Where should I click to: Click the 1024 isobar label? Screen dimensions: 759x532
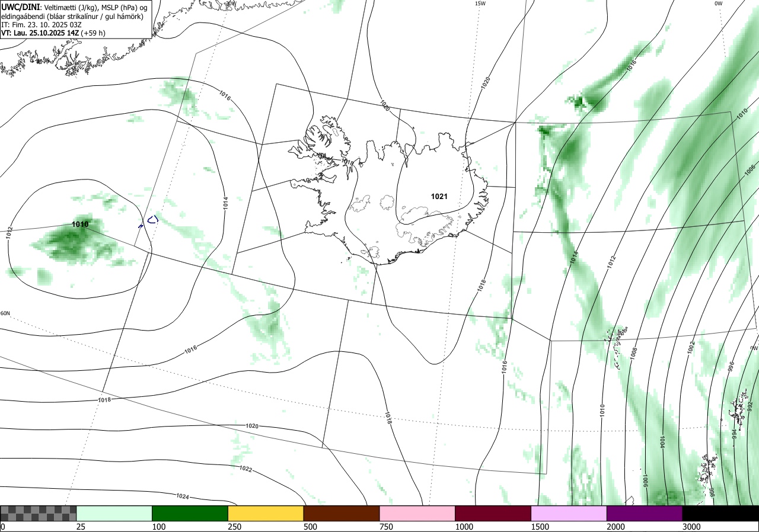coord(183,496)
